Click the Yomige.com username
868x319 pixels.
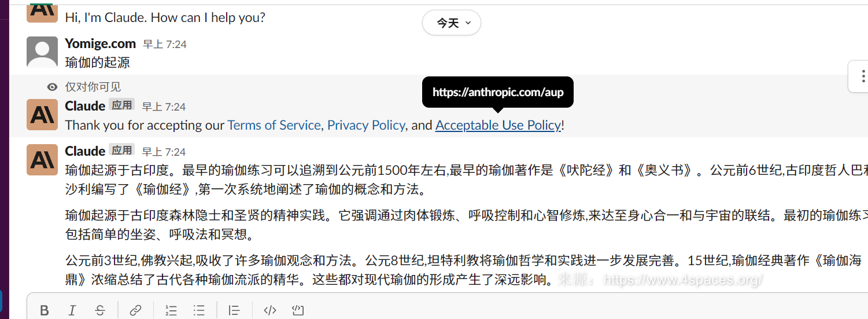[x=100, y=43]
